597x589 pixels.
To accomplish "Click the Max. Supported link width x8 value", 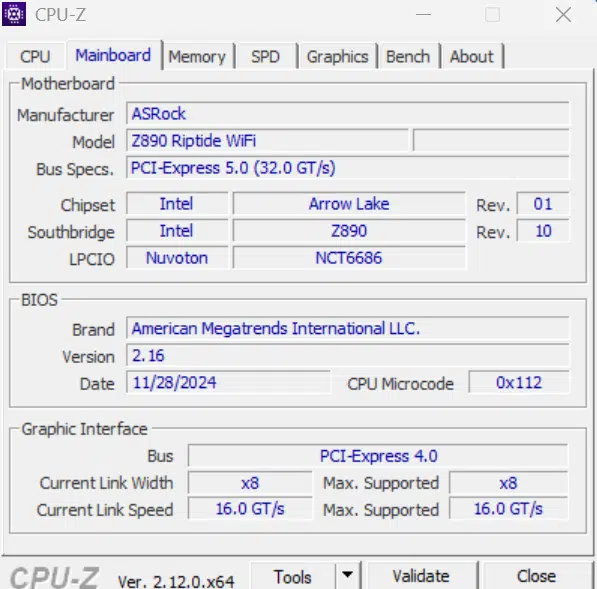I will tap(509, 483).
